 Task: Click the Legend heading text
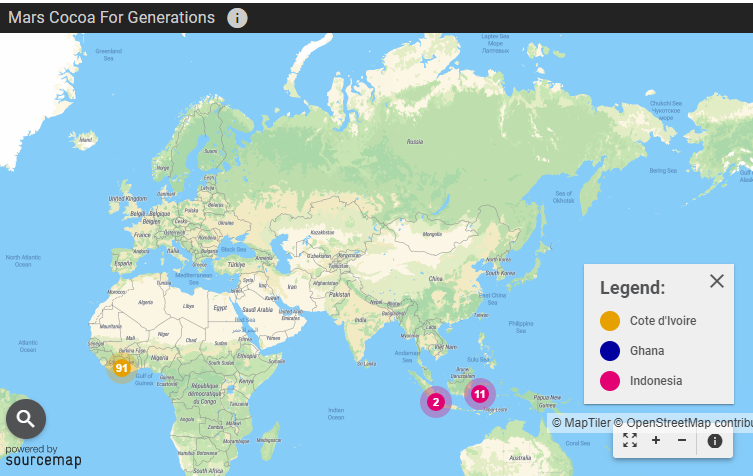pyautogui.click(x=632, y=288)
